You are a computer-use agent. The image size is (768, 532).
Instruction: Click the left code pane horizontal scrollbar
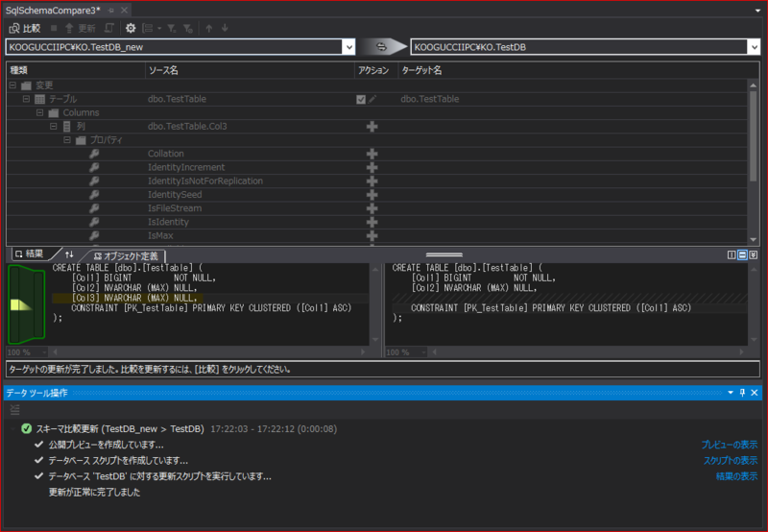tap(209, 351)
